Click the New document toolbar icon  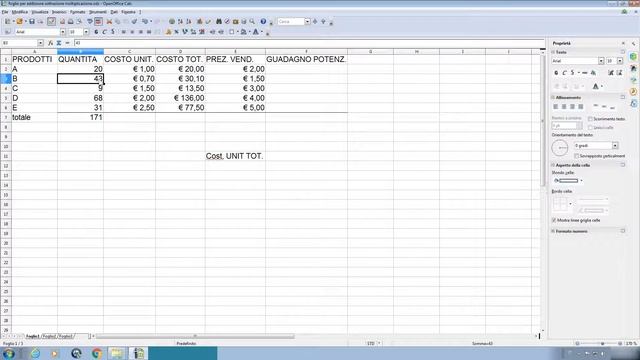[7, 21]
